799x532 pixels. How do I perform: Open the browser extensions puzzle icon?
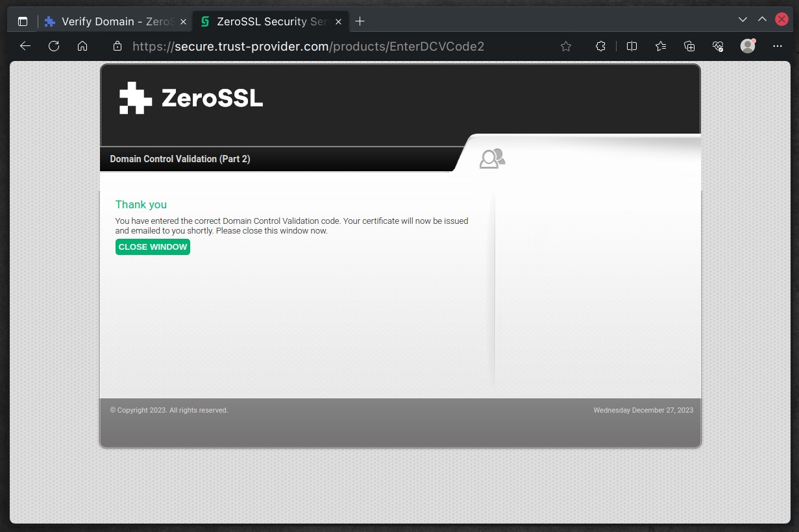click(600, 46)
